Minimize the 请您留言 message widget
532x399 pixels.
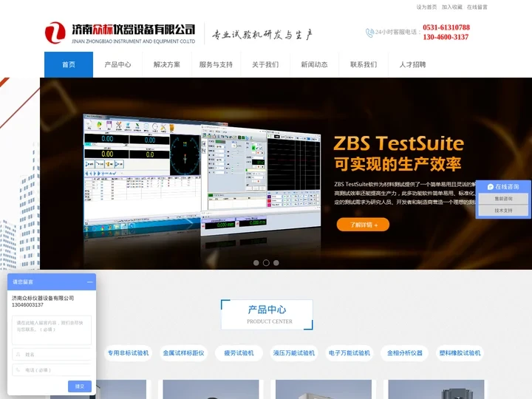89,282
